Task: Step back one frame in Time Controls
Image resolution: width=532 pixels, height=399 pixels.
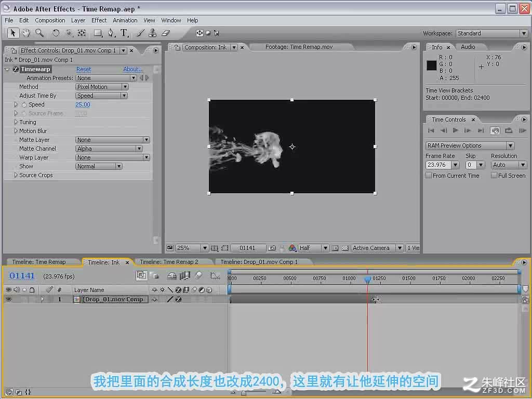Action: tap(444, 130)
